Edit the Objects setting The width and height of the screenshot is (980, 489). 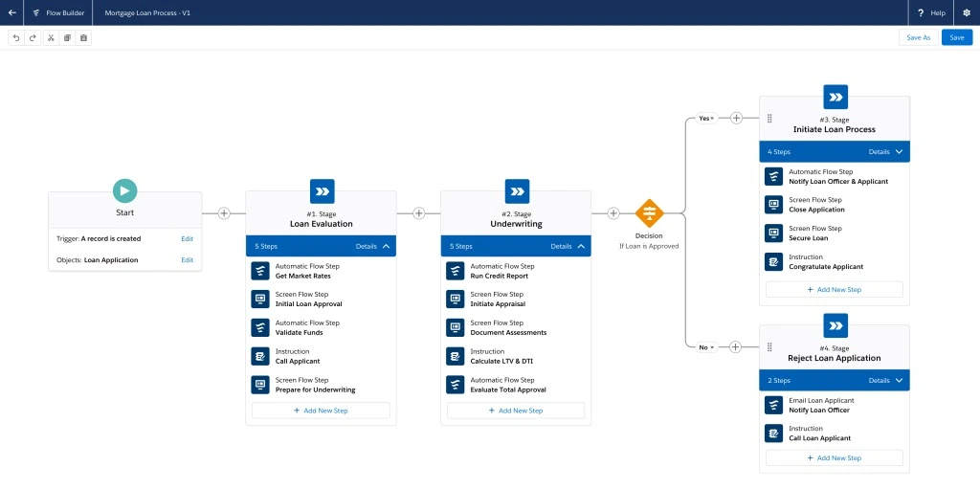coord(187,260)
